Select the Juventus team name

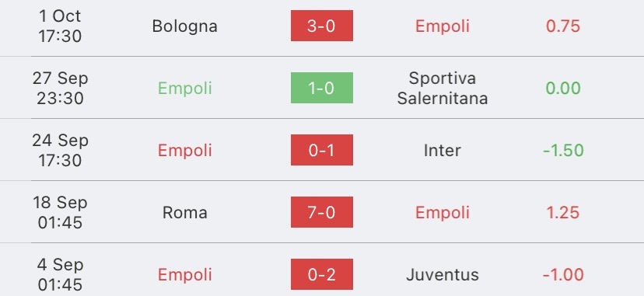click(x=443, y=274)
